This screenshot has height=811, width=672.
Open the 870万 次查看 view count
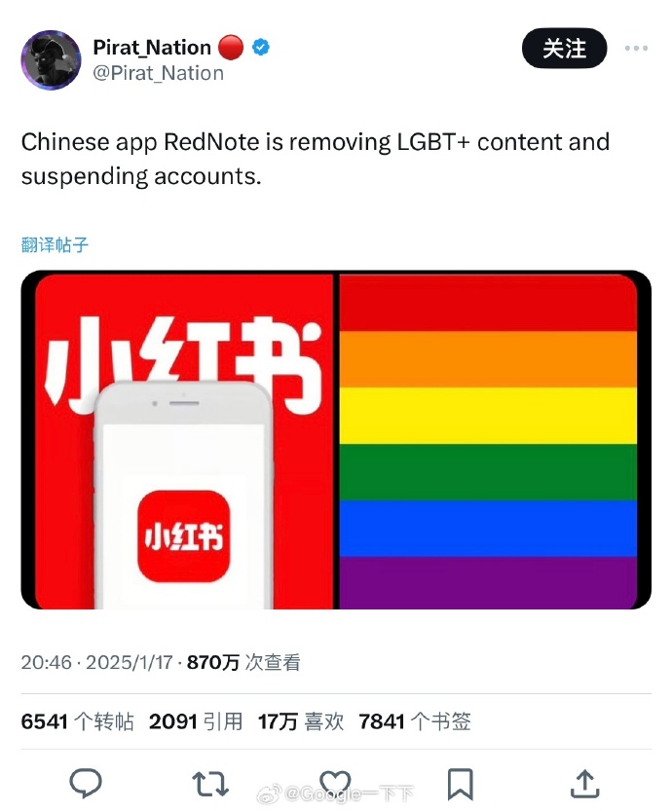(x=243, y=662)
